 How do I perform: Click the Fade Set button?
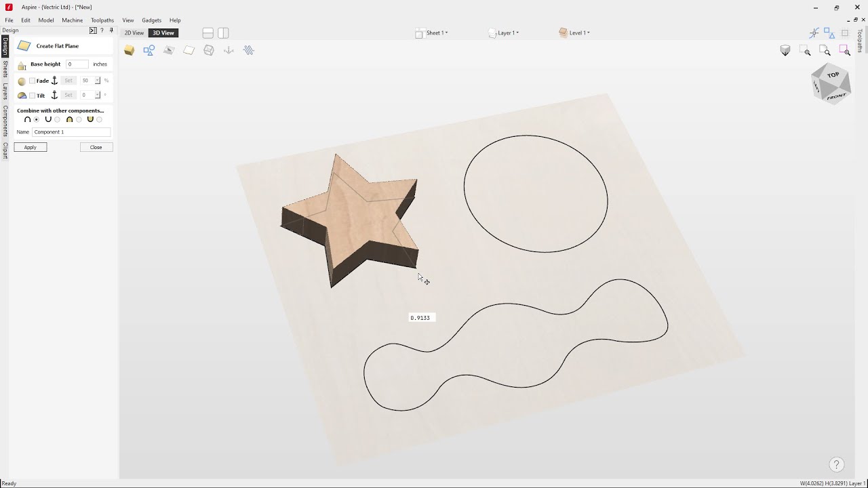(68, 81)
